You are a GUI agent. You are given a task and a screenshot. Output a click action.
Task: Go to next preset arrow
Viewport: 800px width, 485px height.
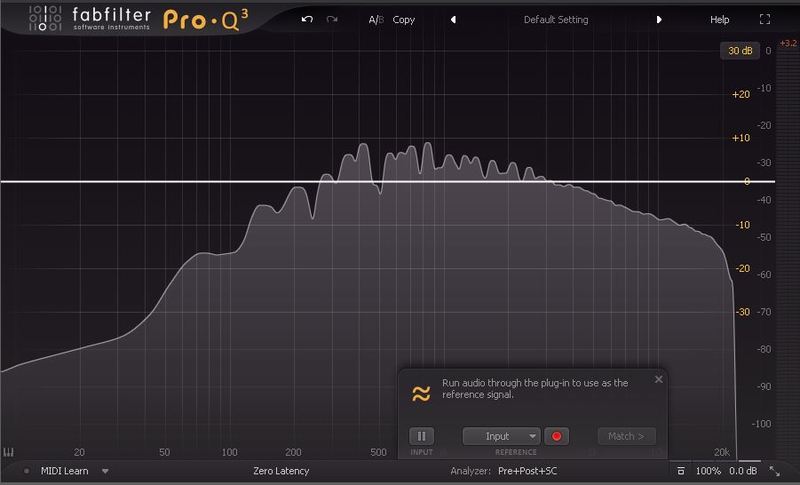659,20
